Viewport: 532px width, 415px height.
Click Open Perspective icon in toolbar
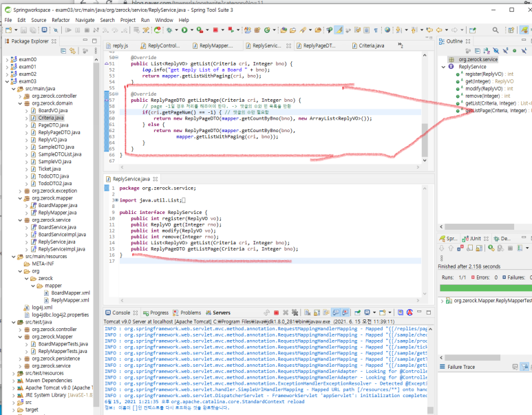pos(511,30)
